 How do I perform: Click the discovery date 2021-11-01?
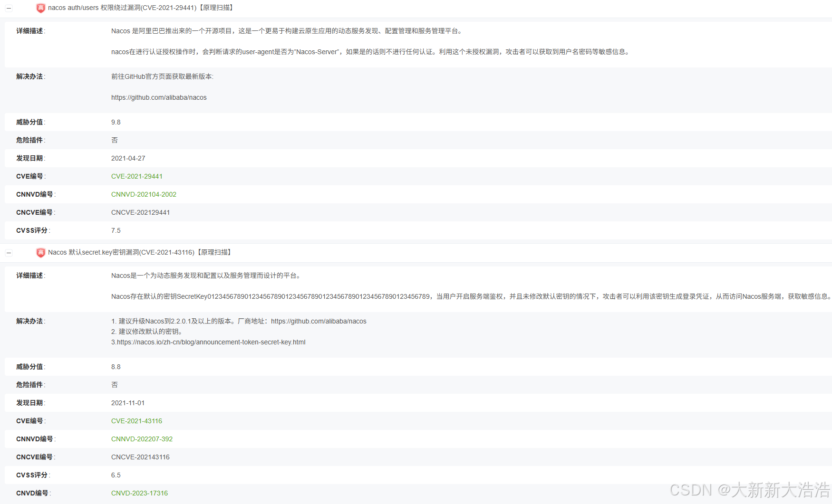(x=128, y=403)
